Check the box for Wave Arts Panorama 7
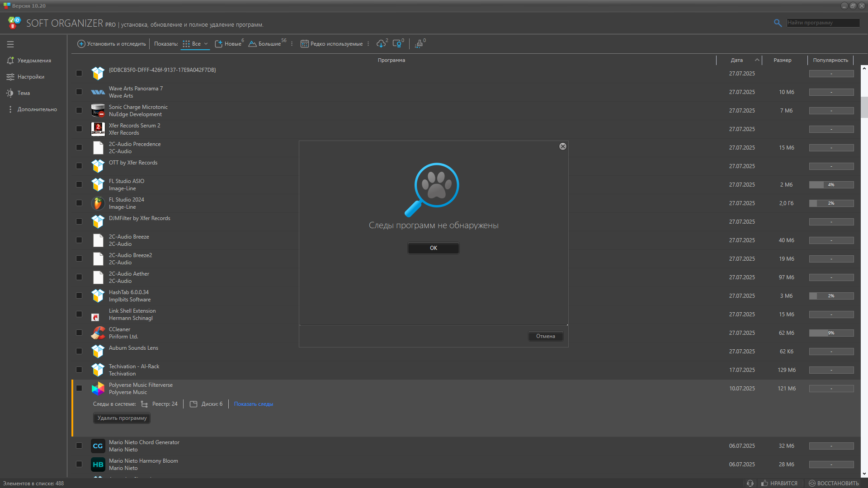 click(x=79, y=92)
